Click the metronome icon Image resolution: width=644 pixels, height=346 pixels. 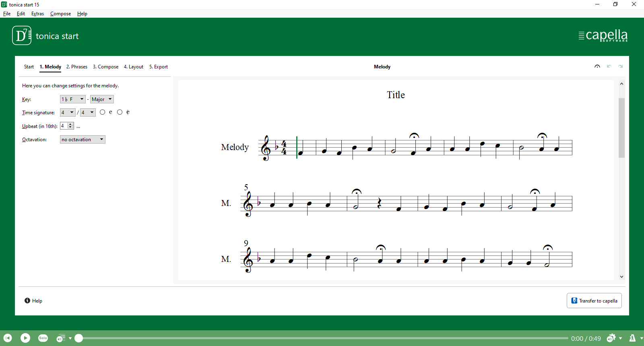633,338
